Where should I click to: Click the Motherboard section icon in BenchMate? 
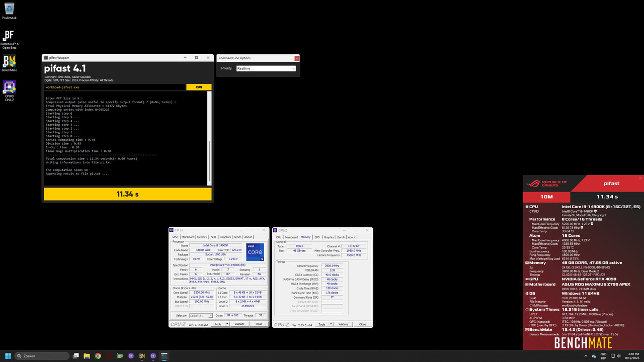click(527, 284)
